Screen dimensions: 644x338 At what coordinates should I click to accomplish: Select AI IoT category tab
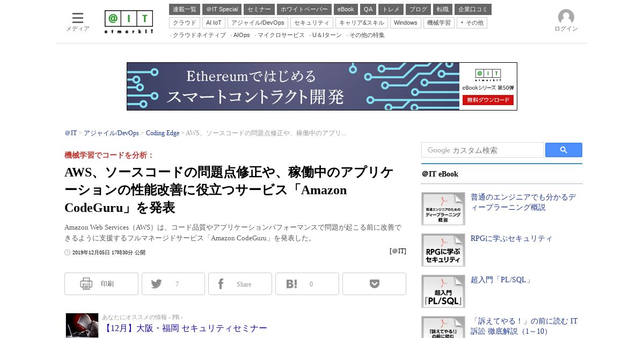point(214,23)
